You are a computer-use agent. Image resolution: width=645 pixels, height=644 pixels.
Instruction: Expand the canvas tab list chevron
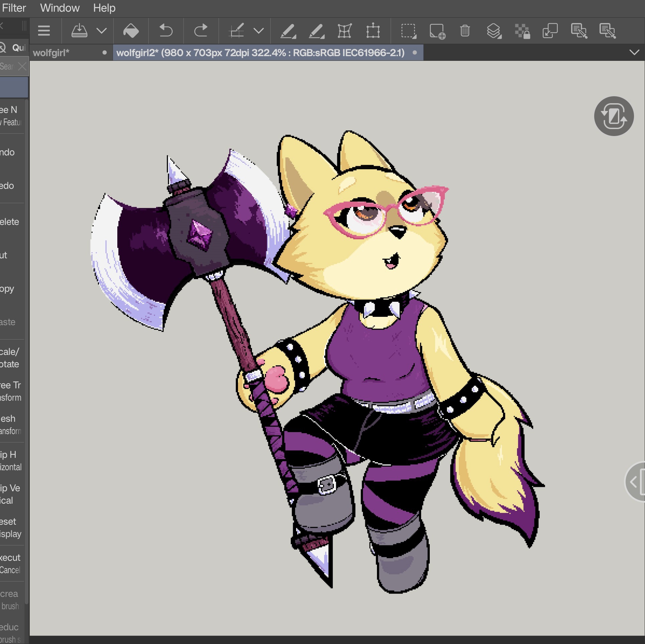point(634,52)
